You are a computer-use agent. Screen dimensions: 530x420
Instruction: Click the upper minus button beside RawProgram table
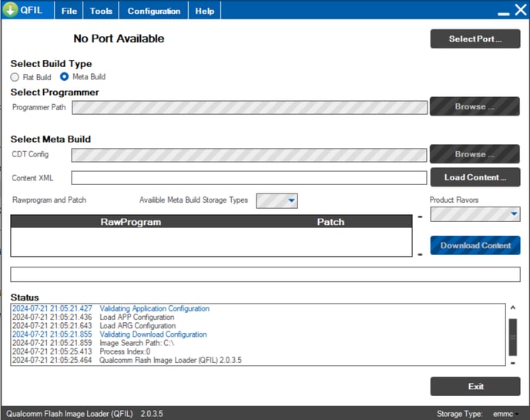420,217
